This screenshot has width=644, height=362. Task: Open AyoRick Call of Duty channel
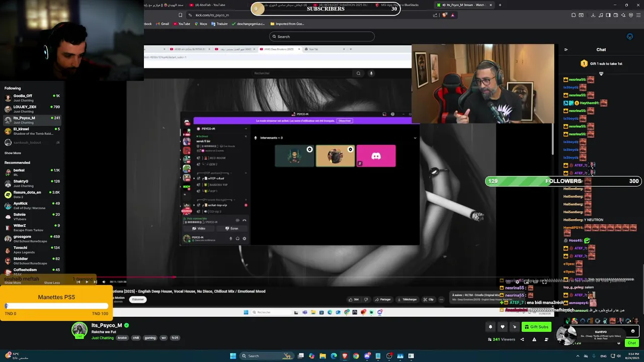click(x=32, y=205)
